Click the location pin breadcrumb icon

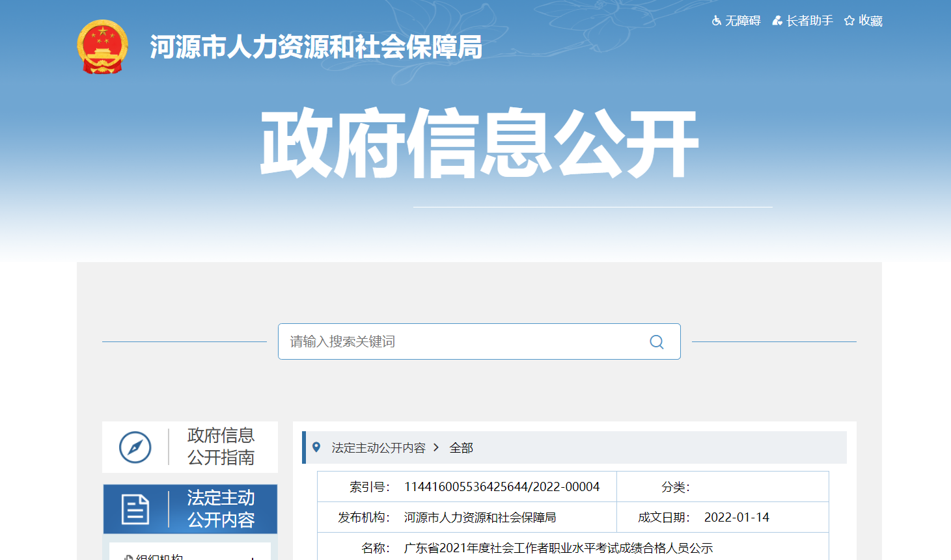(316, 447)
